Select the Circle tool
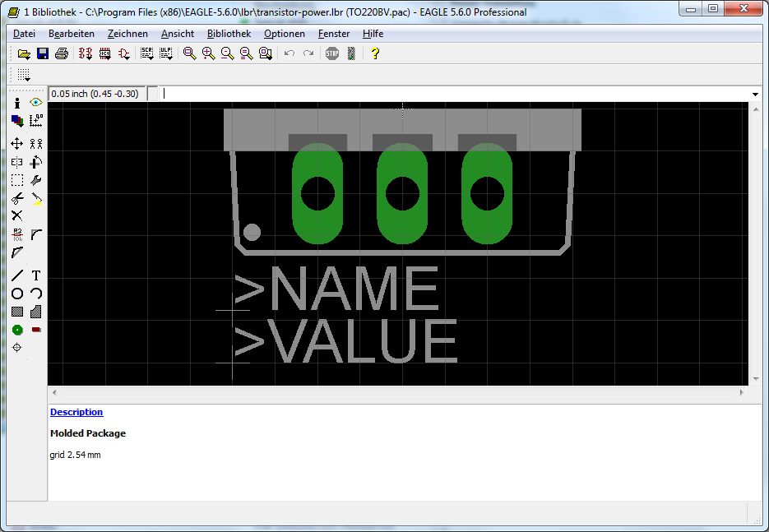Image resolution: width=769 pixels, height=532 pixels. pos(17,294)
